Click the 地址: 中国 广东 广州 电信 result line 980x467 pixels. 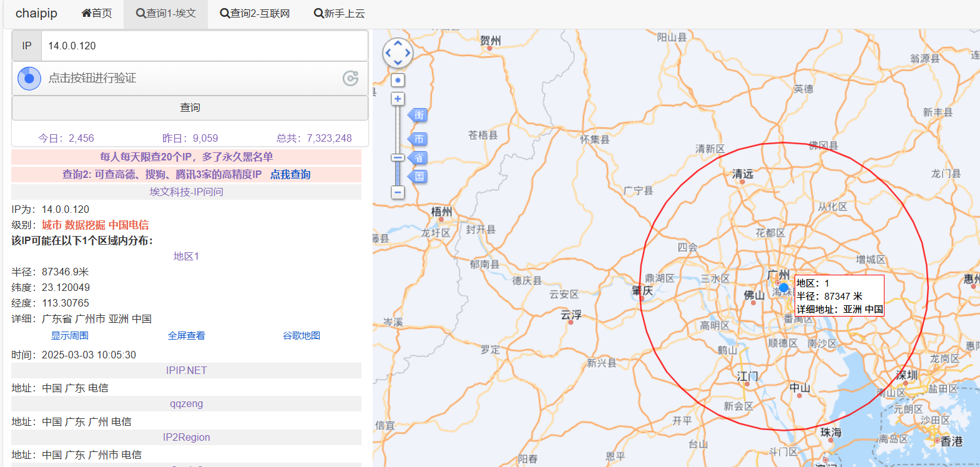[71, 421]
